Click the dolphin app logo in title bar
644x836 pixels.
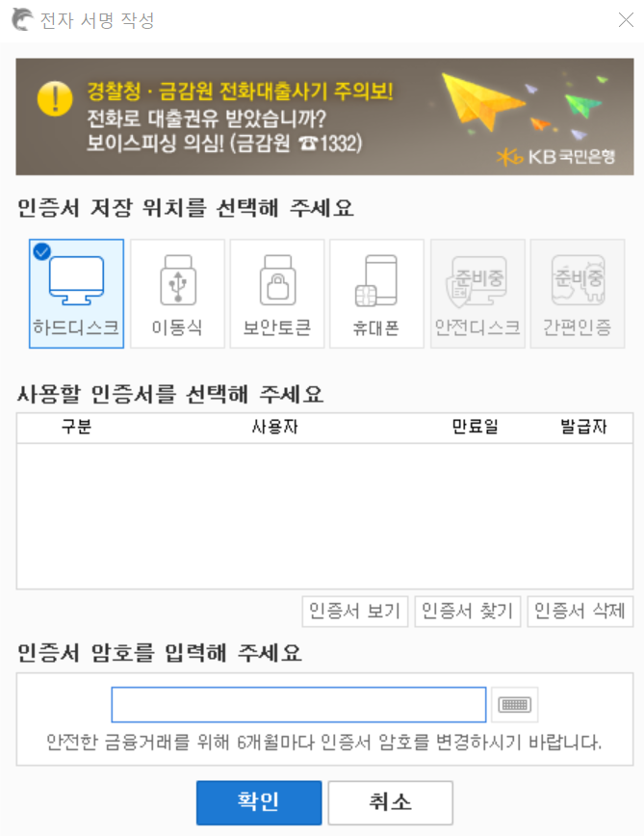pyautogui.click(x=22, y=19)
